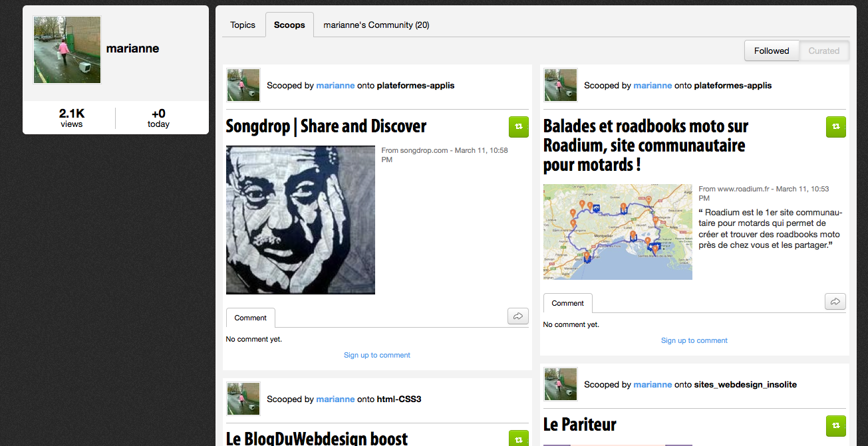Select the Scoops tab
The width and height of the screenshot is (868, 446).
pos(289,25)
